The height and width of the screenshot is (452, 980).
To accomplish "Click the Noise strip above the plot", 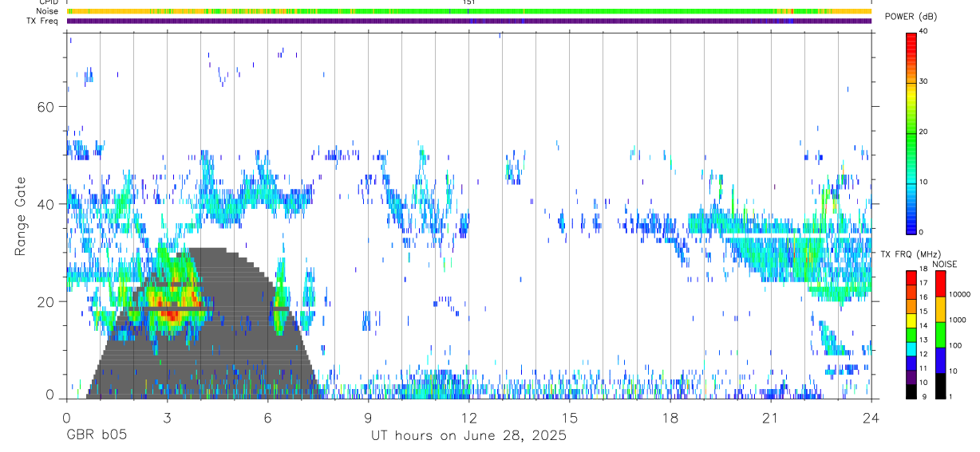I will pyautogui.click(x=468, y=11).
